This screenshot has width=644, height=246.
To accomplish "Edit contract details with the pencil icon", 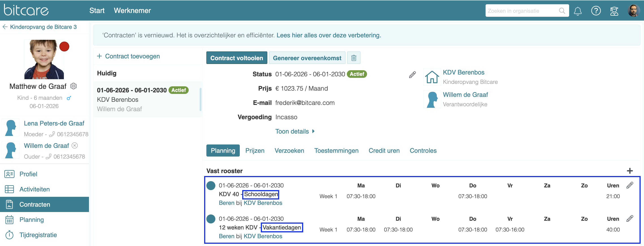I will point(412,75).
